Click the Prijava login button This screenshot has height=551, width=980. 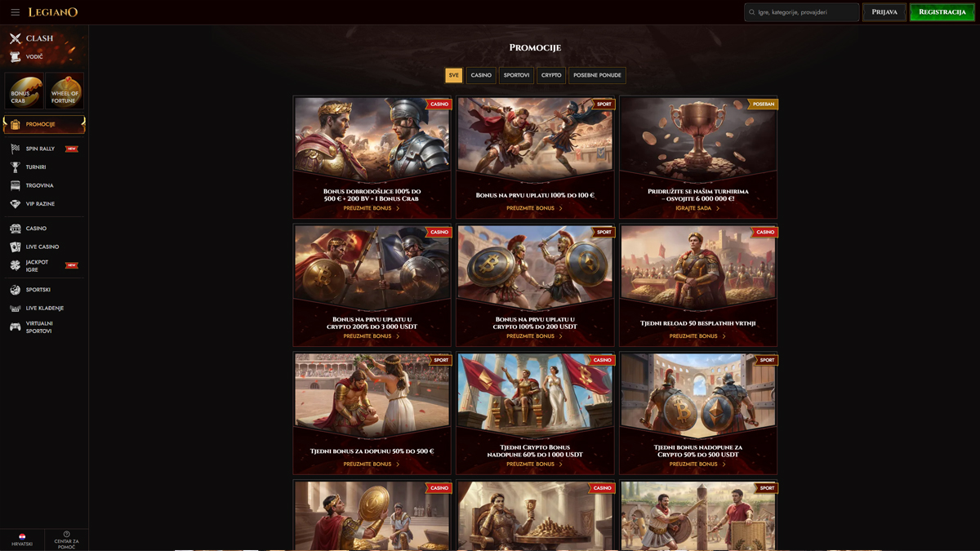(884, 12)
